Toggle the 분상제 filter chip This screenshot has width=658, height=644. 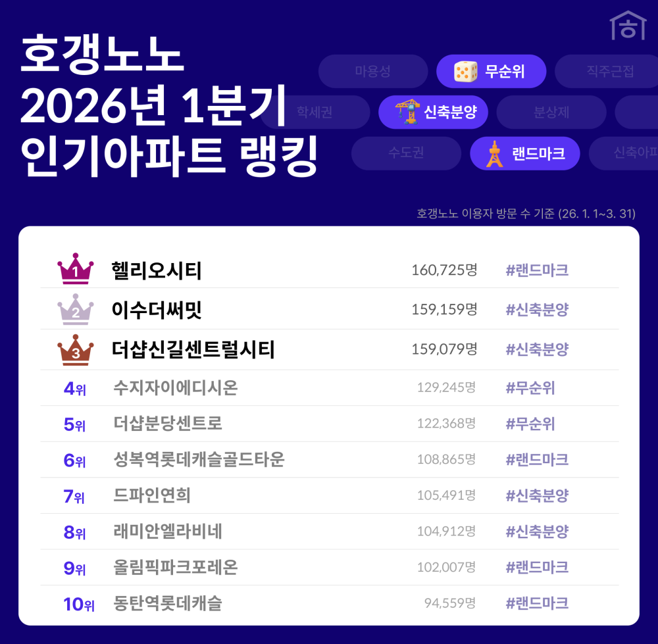coord(551,112)
